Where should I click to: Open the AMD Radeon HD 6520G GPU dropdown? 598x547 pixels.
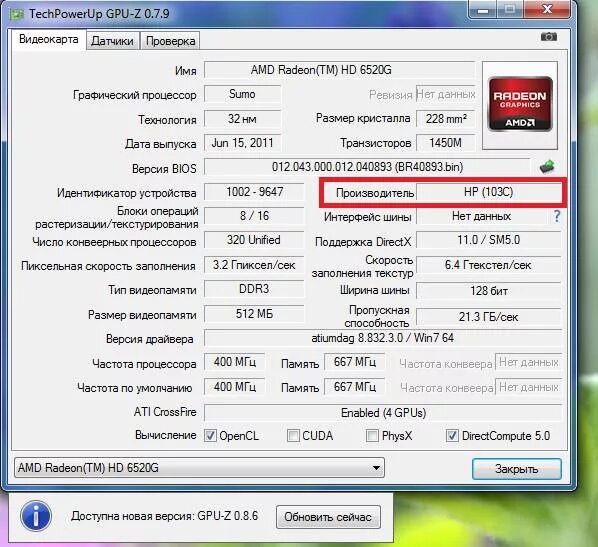tap(199, 468)
